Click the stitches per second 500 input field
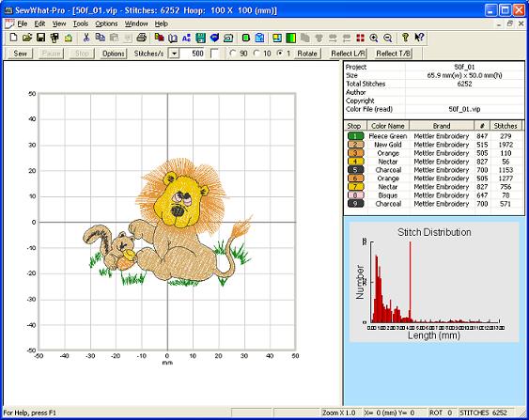Viewport: 529px width, 420px height. point(193,54)
